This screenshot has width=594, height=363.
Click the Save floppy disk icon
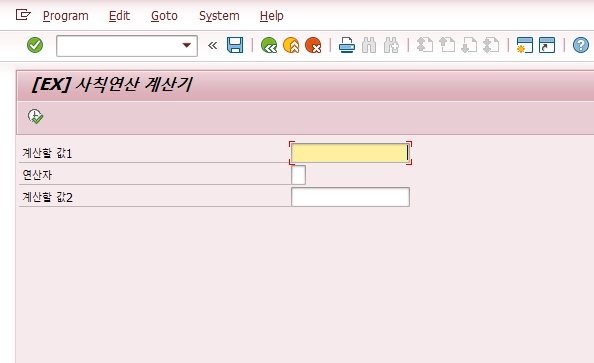pyautogui.click(x=235, y=45)
